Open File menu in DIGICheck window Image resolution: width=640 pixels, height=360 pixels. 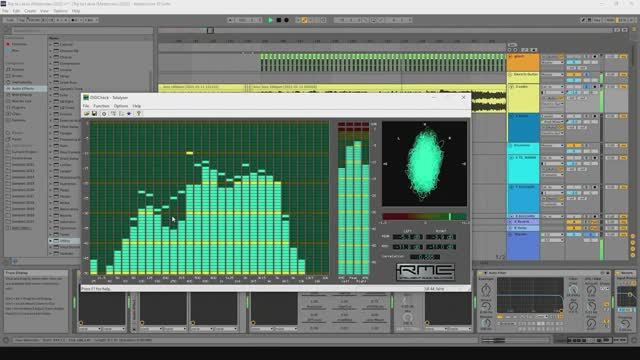(86, 106)
